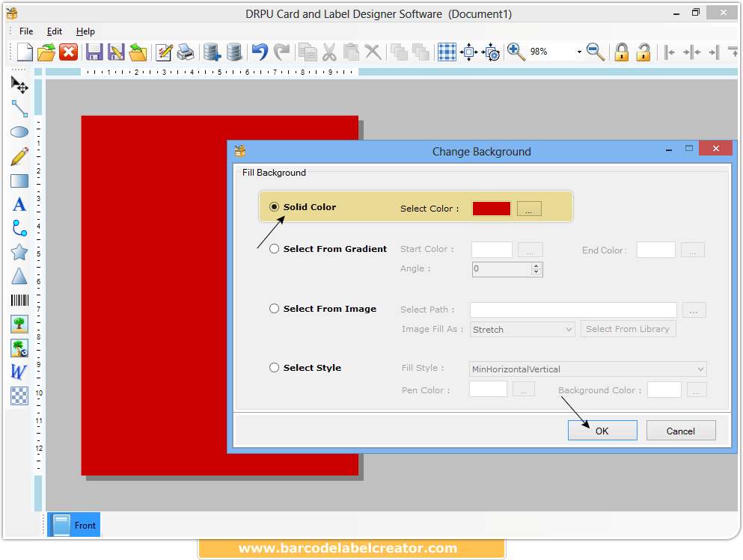Activate the Ellipse shape tool

coord(19,132)
